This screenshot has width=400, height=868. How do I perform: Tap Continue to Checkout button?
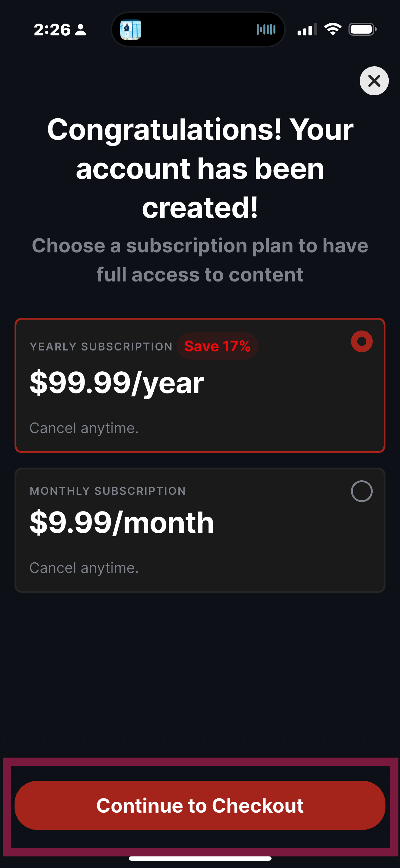coord(200,805)
